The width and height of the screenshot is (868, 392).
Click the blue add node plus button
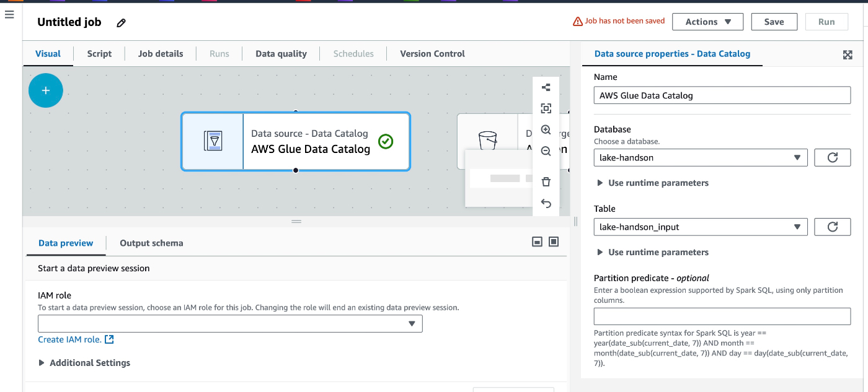coord(45,90)
